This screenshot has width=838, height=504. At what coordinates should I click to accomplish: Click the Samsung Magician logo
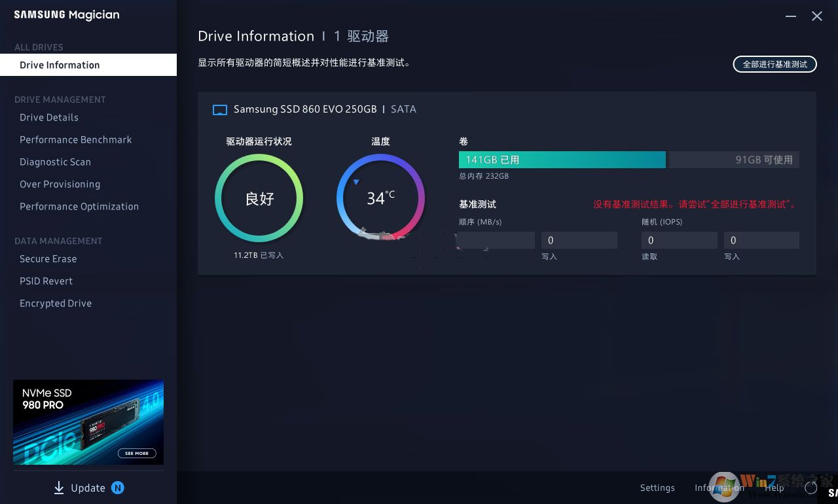point(65,14)
